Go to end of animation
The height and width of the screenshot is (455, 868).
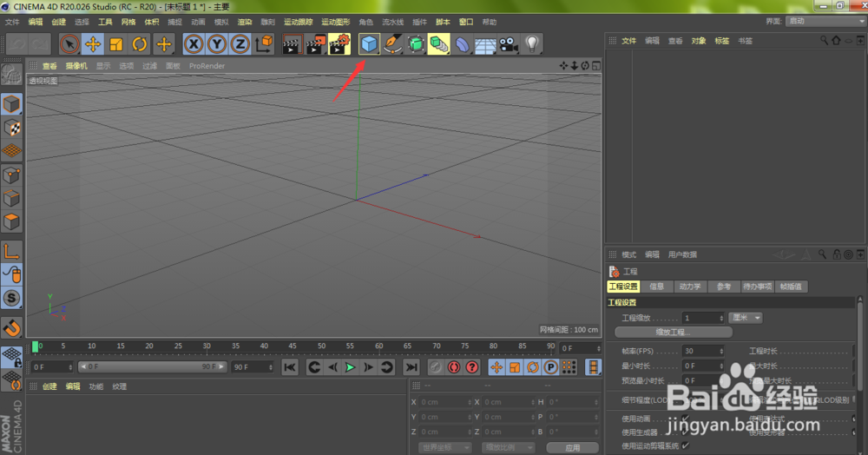[x=411, y=367]
